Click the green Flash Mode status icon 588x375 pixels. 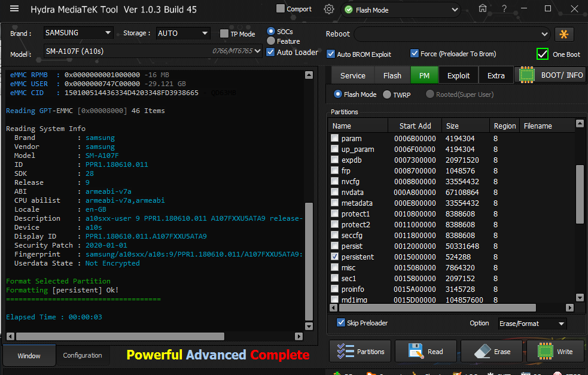pos(349,10)
